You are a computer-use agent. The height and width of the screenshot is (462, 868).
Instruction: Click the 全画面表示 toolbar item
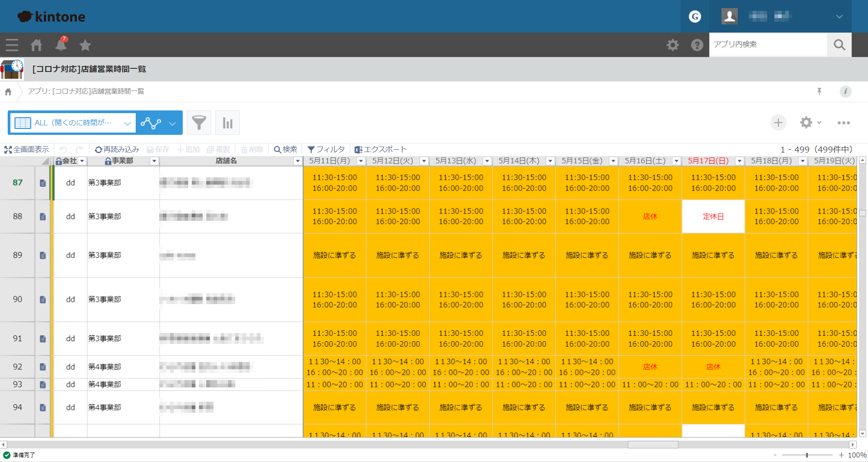(27, 149)
